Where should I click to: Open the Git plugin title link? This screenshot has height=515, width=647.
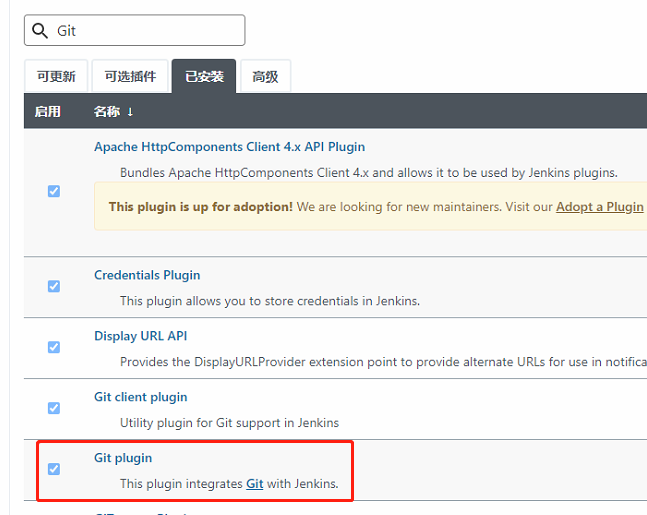(x=123, y=458)
